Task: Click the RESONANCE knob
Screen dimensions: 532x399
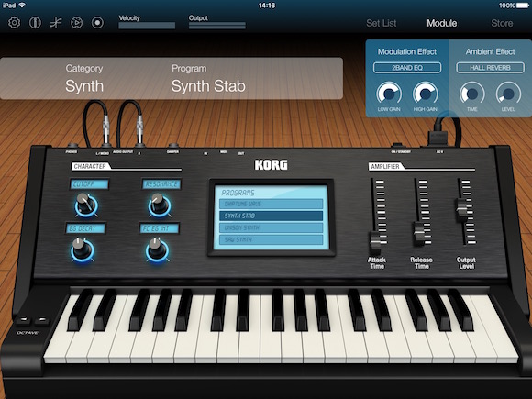Action: [x=159, y=205]
